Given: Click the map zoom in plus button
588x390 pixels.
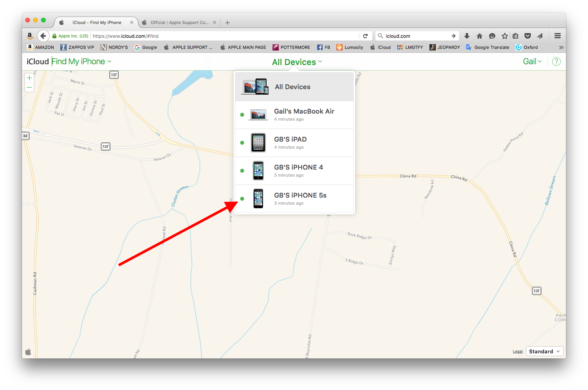Looking at the screenshot, I should (x=29, y=78).
